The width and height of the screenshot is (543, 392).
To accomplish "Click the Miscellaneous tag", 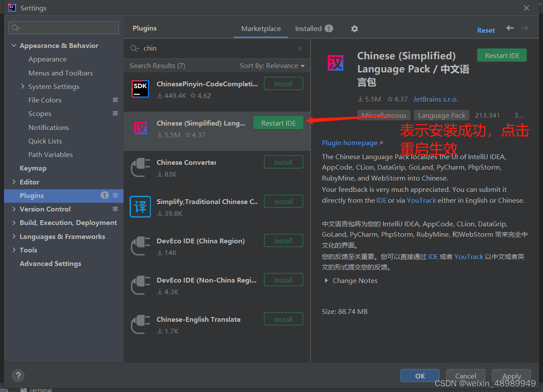I will 384,115.
